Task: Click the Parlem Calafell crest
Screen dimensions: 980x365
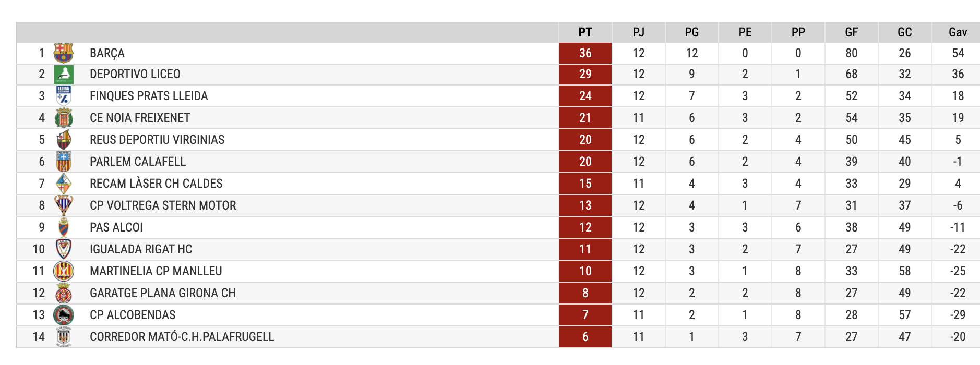Action: 64,162
